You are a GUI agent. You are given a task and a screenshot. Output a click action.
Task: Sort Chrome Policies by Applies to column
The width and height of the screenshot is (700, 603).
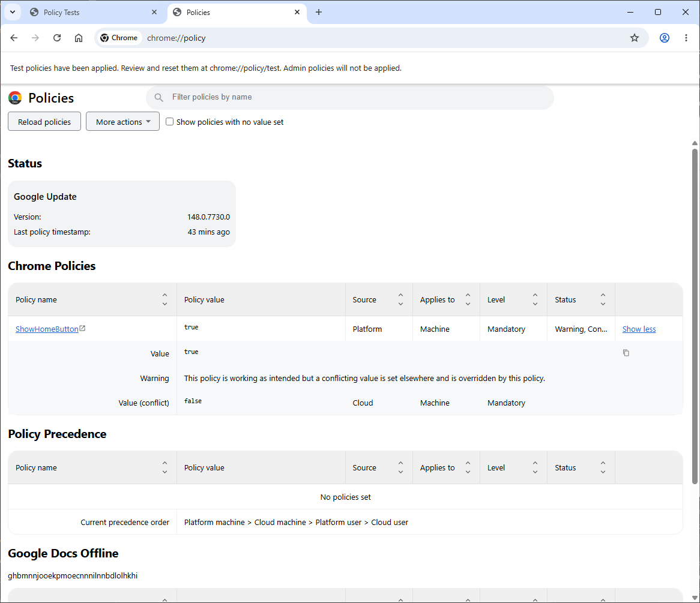coord(468,299)
